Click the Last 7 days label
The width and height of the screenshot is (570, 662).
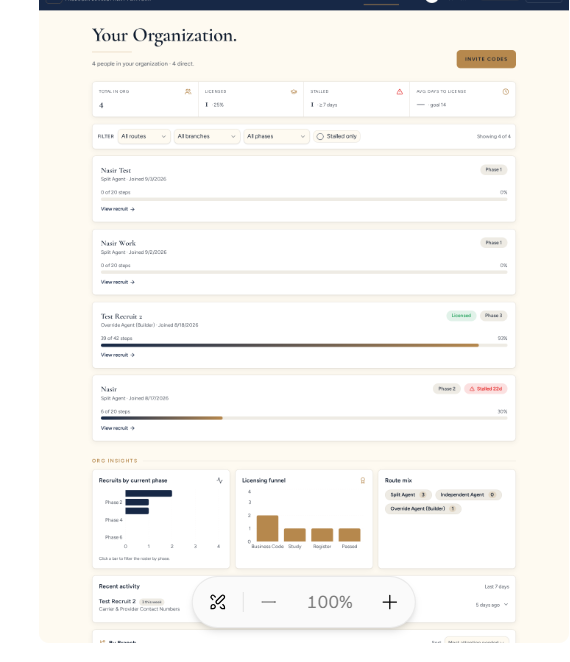(497, 587)
